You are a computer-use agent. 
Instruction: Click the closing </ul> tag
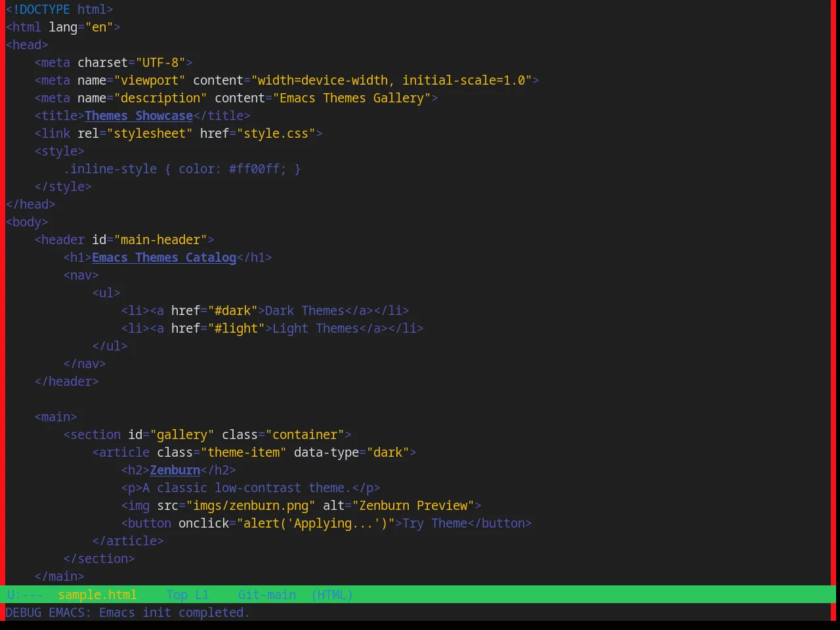(110, 346)
